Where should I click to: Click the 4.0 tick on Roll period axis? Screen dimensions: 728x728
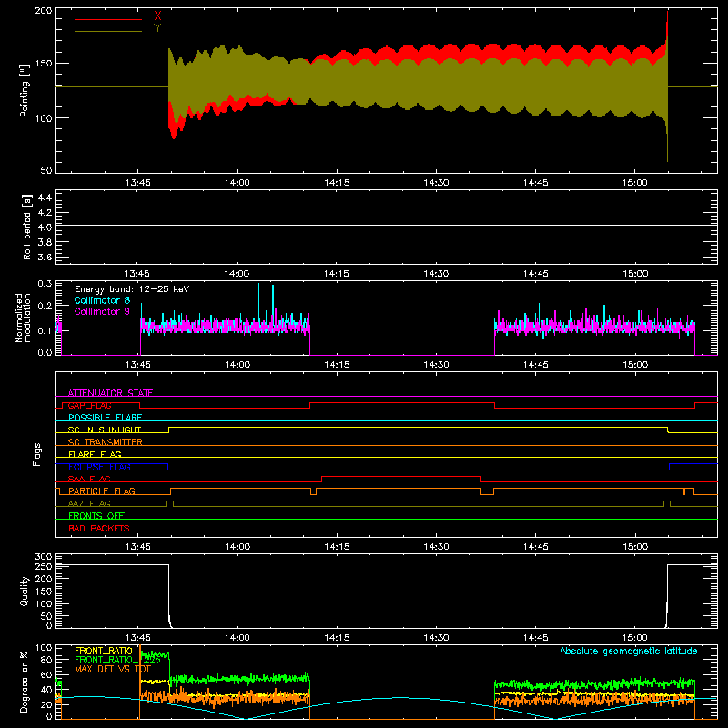click(x=45, y=227)
